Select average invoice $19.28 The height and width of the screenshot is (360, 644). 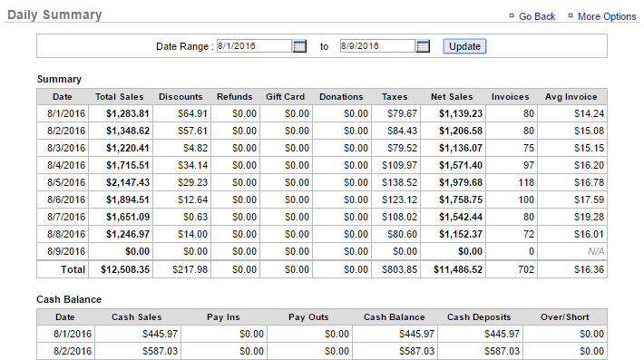pos(589,217)
